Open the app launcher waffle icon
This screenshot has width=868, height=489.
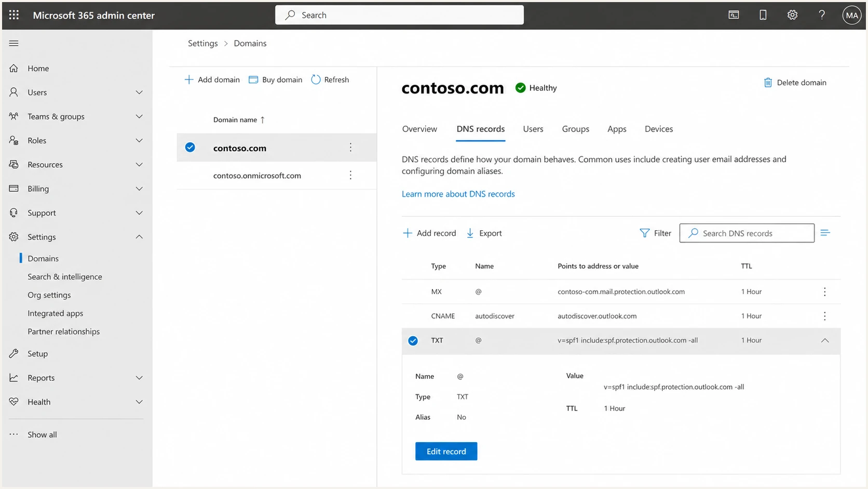14,15
